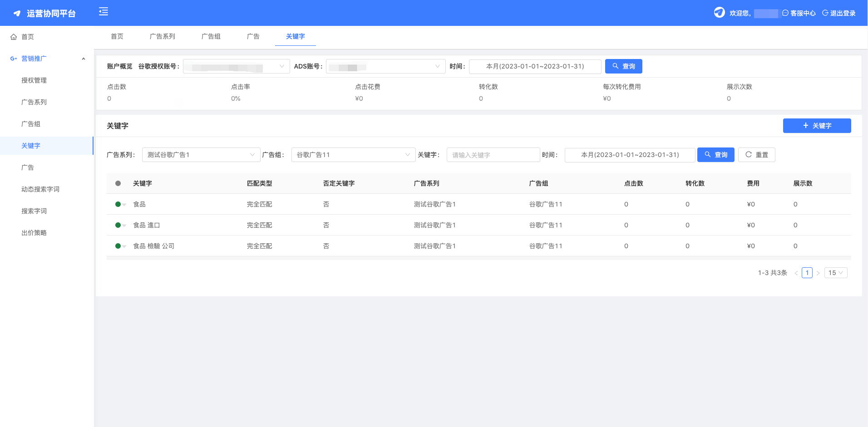
Task: Click the user avatar icon in header
Action: [719, 13]
